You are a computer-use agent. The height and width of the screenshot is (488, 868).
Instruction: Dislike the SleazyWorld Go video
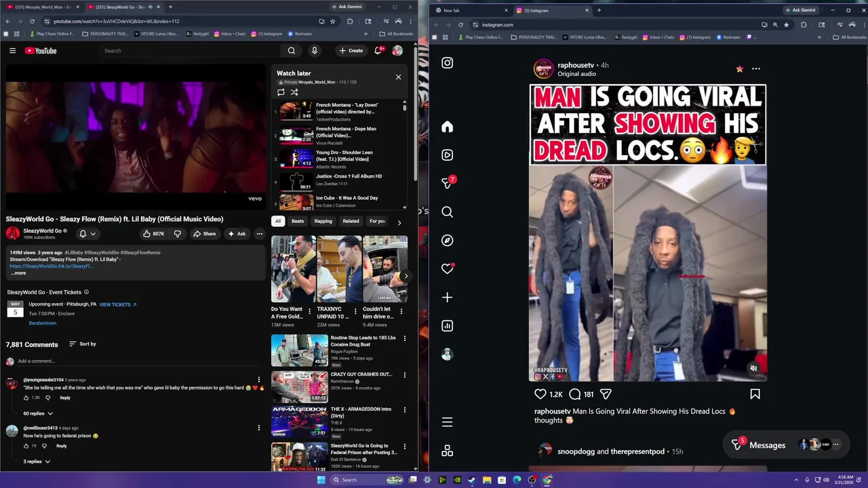click(178, 234)
